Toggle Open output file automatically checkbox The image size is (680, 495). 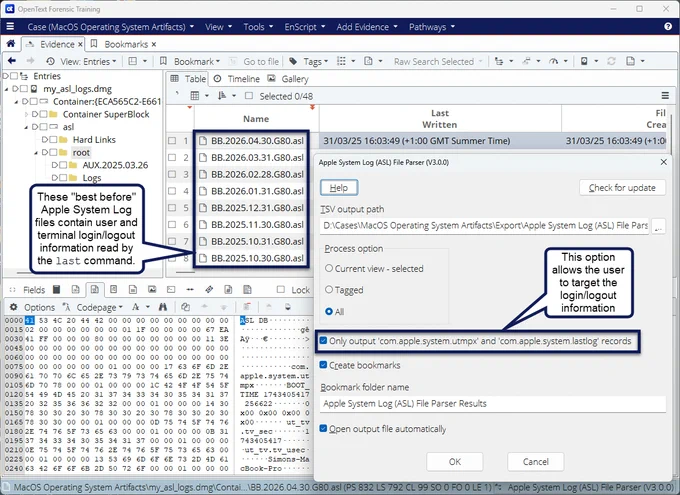point(323,429)
